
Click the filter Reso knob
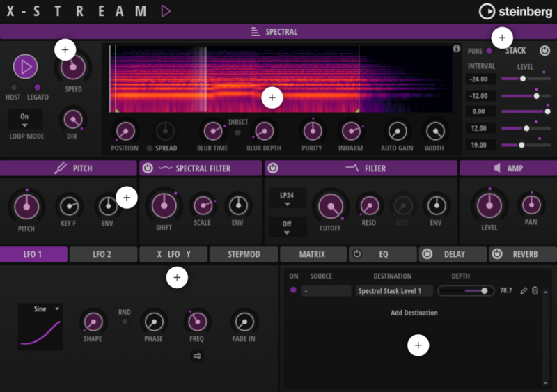point(370,205)
